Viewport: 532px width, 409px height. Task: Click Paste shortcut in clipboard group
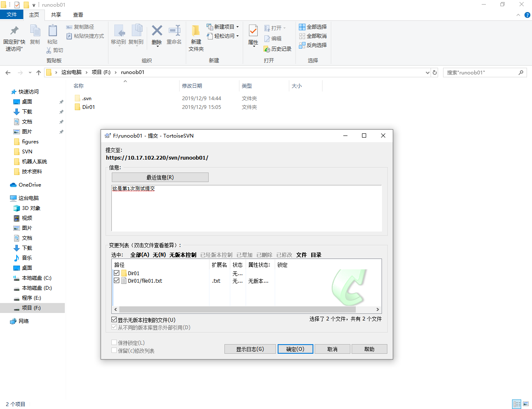(85, 36)
